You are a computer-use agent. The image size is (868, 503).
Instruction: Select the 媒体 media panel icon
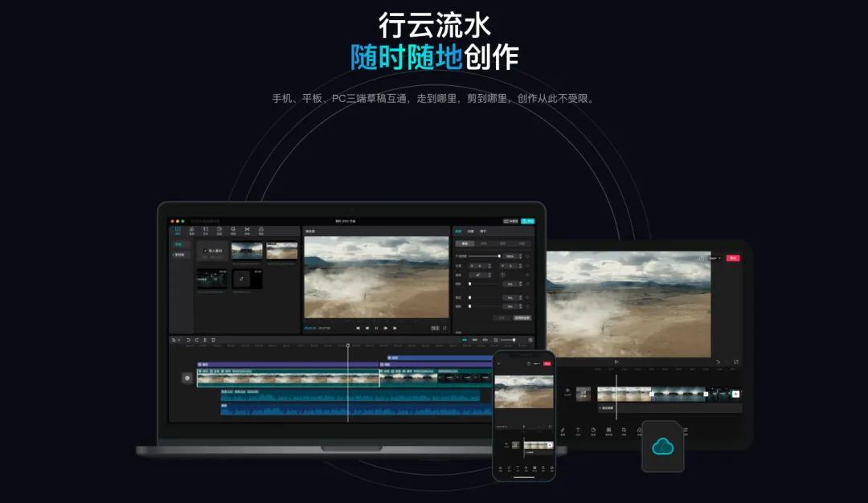pos(178,231)
